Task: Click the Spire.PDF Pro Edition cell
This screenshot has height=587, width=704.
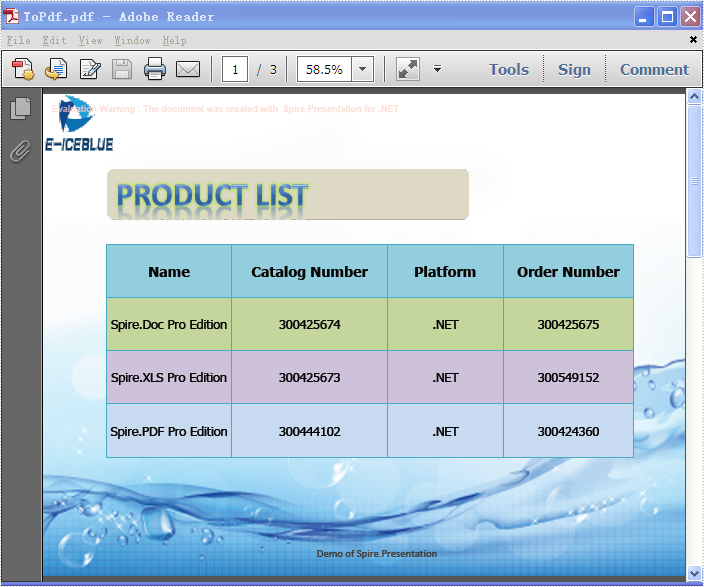Action: coord(169,431)
